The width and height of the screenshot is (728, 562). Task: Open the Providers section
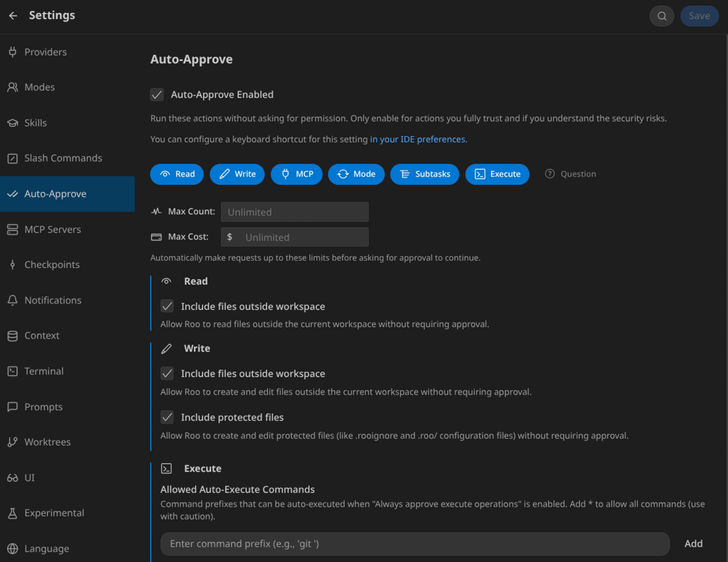pyautogui.click(x=67, y=52)
